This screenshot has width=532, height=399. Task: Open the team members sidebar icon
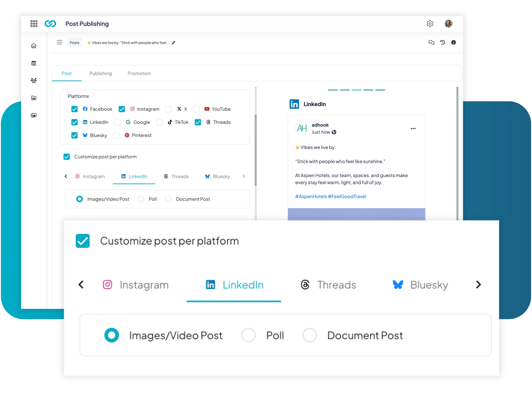coord(34,80)
